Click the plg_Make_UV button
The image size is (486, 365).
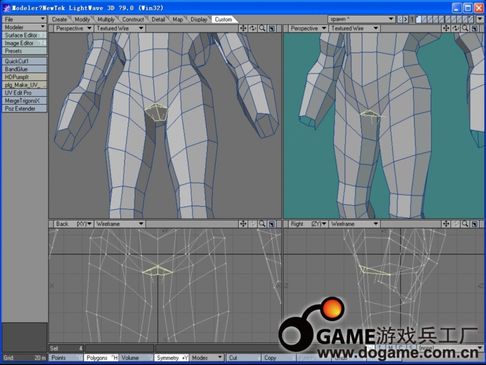(24, 85)
